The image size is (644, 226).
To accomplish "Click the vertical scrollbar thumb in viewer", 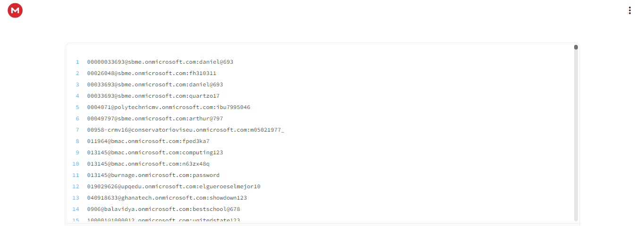I will pyautogui.click(x=576, y=47).
